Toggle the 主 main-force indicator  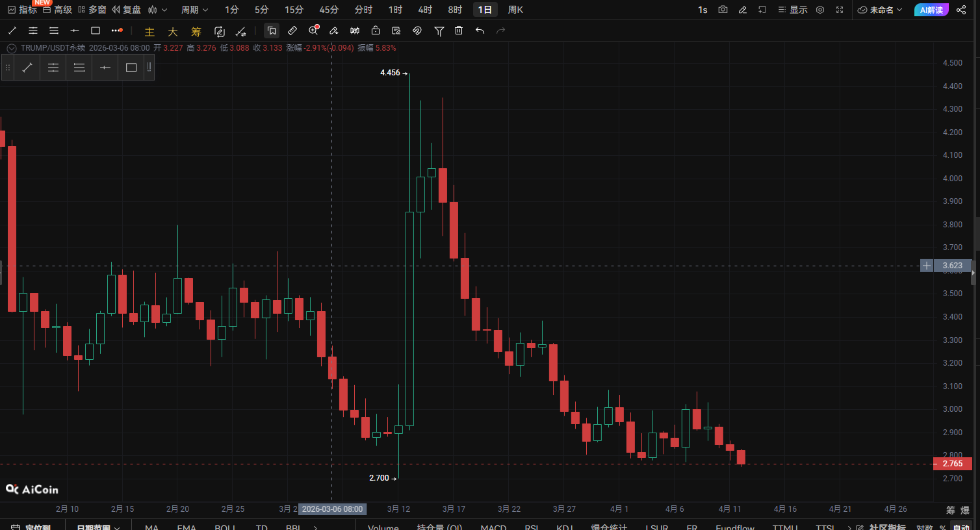(x=149, y=31)
